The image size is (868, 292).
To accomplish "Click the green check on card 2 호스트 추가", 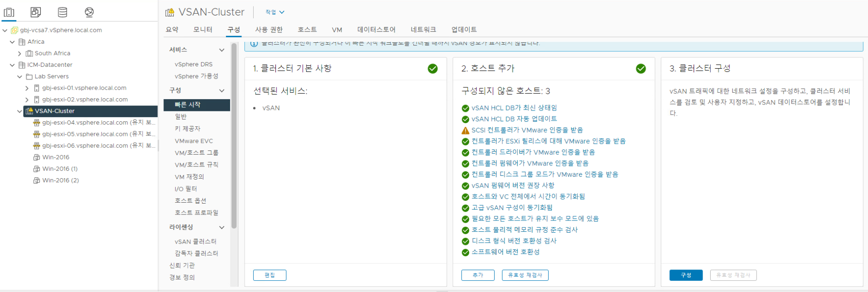I will pos(641,69).
